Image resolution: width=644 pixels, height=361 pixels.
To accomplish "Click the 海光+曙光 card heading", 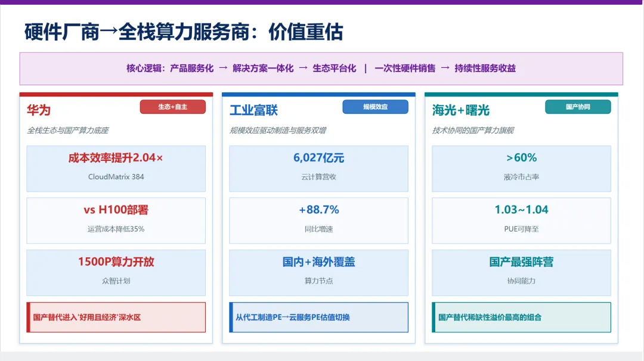I will coord(461,110).
